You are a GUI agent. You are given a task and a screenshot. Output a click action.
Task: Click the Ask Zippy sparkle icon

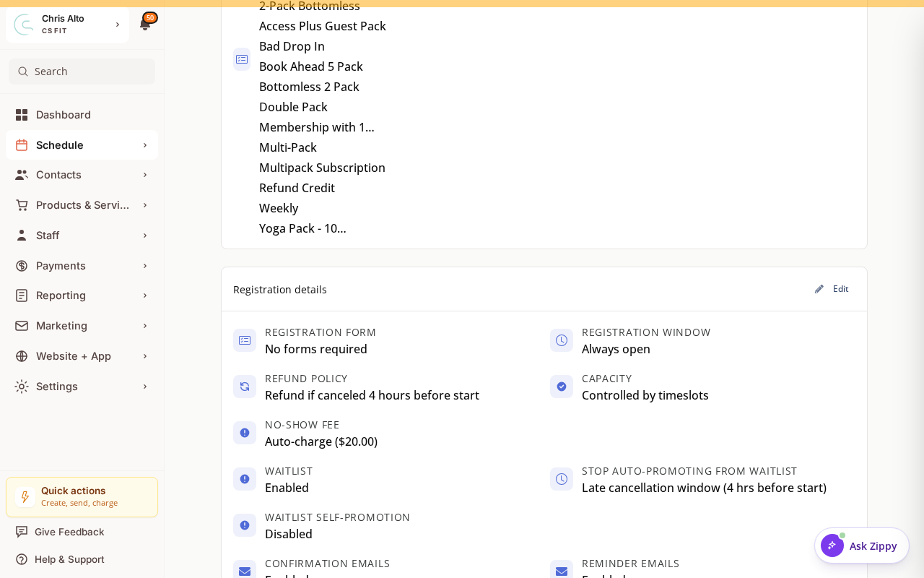tap(832, 545)
